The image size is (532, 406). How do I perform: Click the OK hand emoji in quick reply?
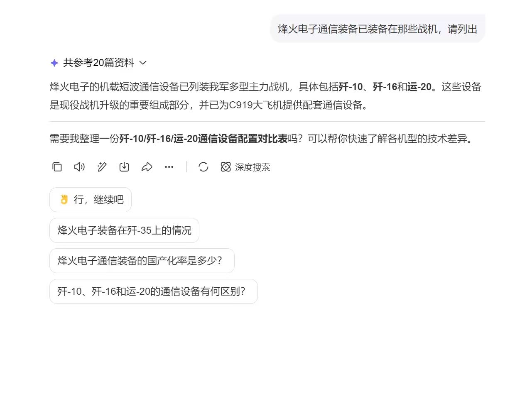tap(64, 200)
